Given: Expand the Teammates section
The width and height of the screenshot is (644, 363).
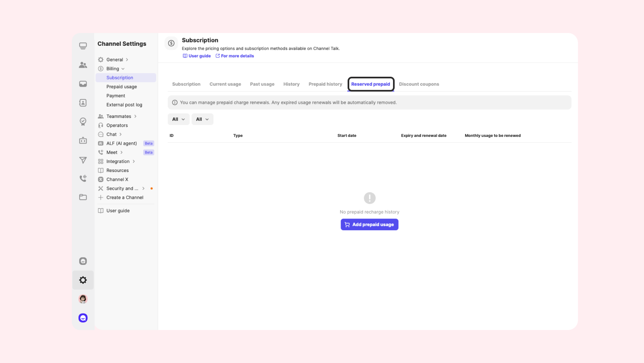Looking at the screenshot, I should 119,116.
